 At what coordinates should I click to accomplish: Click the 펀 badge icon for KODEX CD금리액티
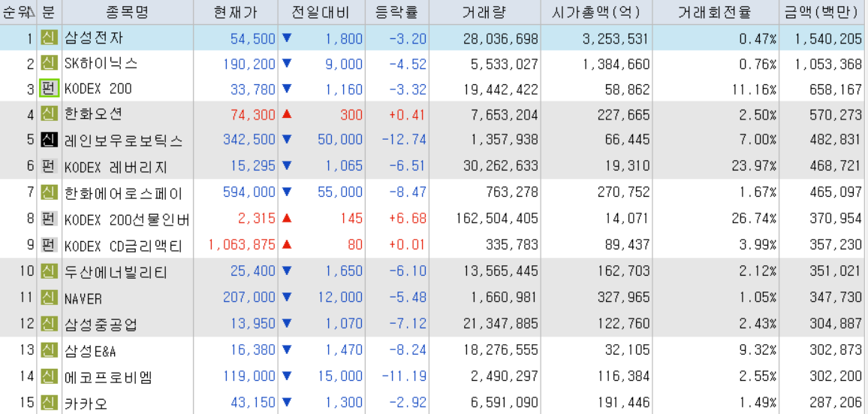click(50, 245)
